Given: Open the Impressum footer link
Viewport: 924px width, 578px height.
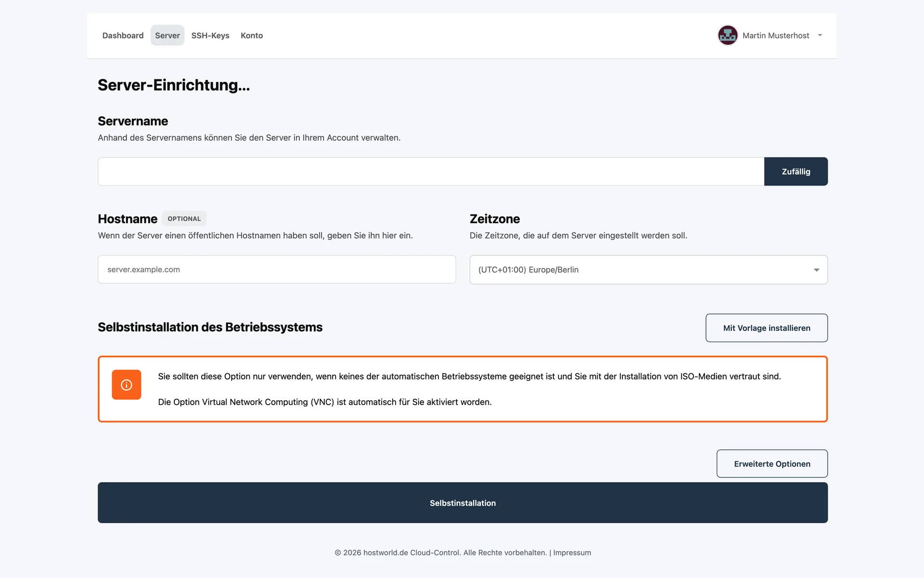Looking at the screenshot, I should pos(572,552).
